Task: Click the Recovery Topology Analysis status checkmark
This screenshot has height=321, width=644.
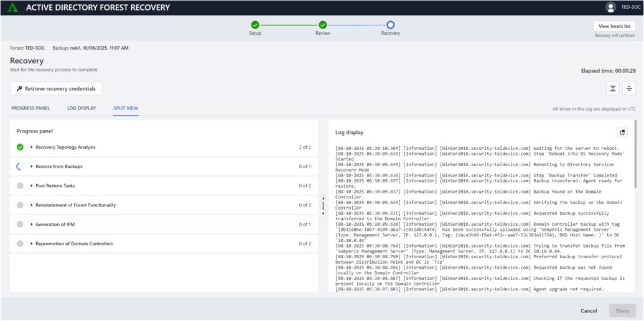Action: pyautogui.click(x=20, y=147)
